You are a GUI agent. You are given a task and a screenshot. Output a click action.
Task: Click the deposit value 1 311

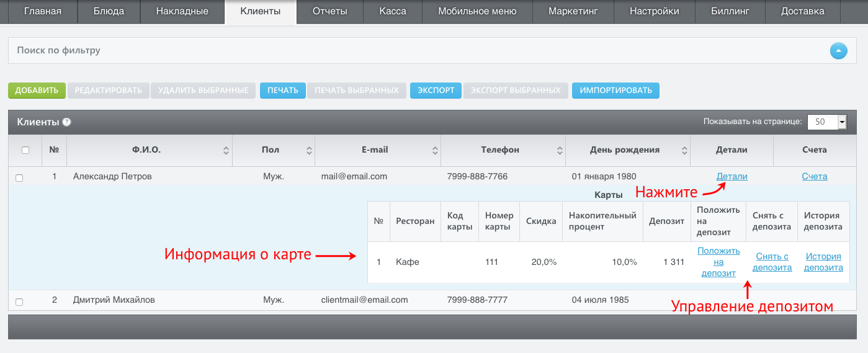674,262
